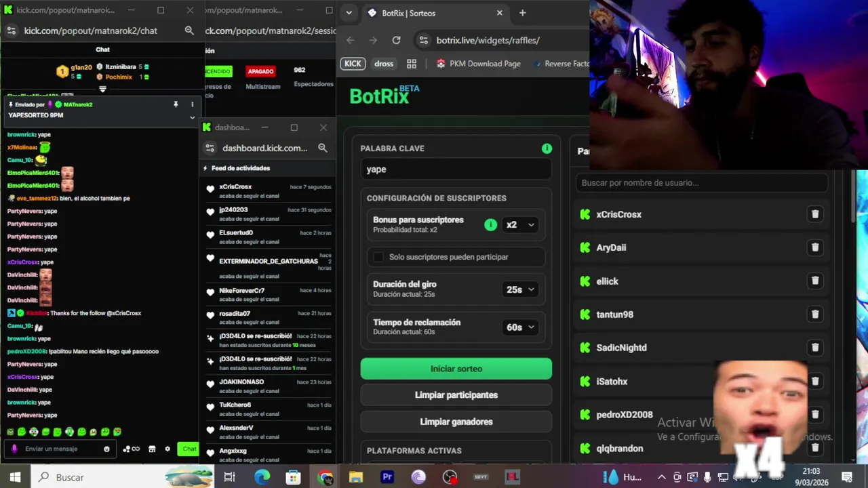Click the purple microphone icon in chat input
This screenshot has height=488, width=868.
point(14,449)
